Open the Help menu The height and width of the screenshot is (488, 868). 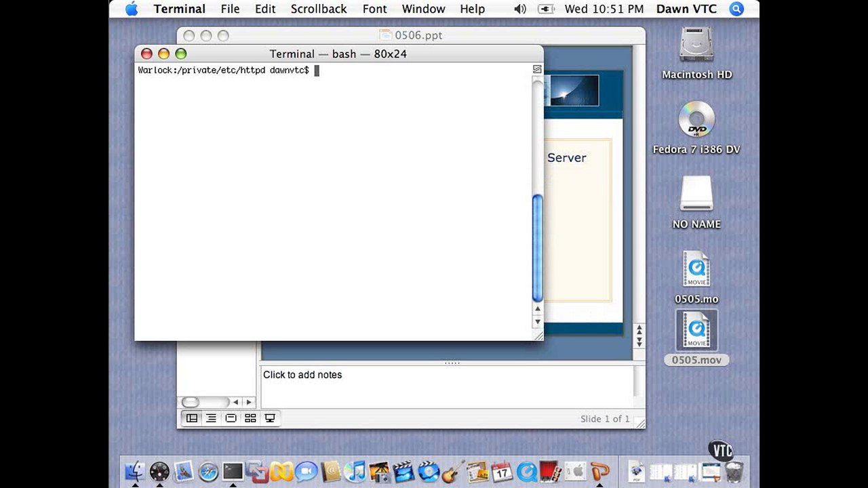tap(473, 9)
